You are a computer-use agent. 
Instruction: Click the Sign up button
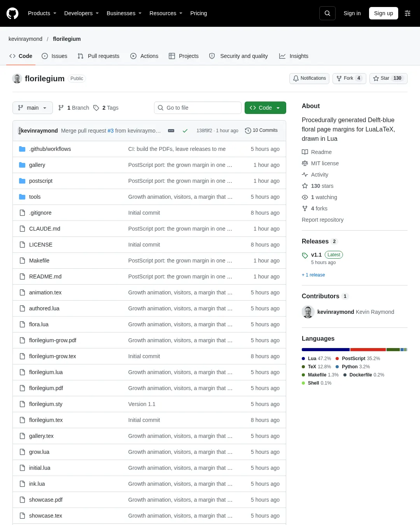383,13
